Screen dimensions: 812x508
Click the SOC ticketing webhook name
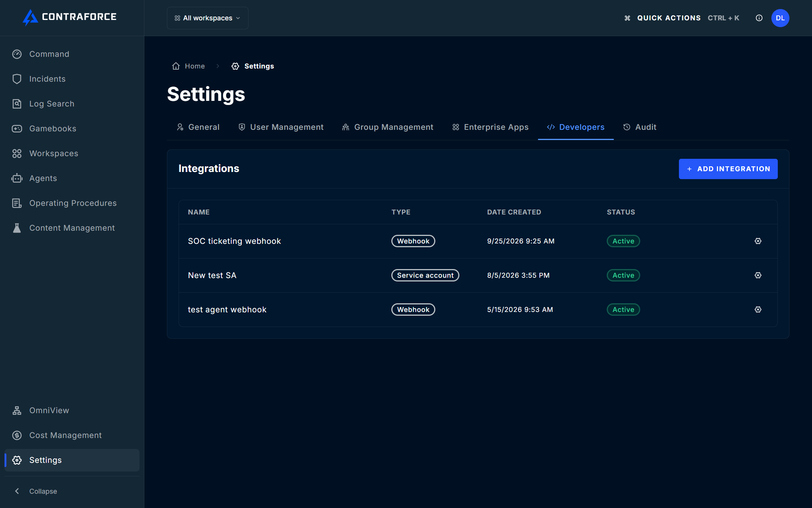click(x=234, y=241)
